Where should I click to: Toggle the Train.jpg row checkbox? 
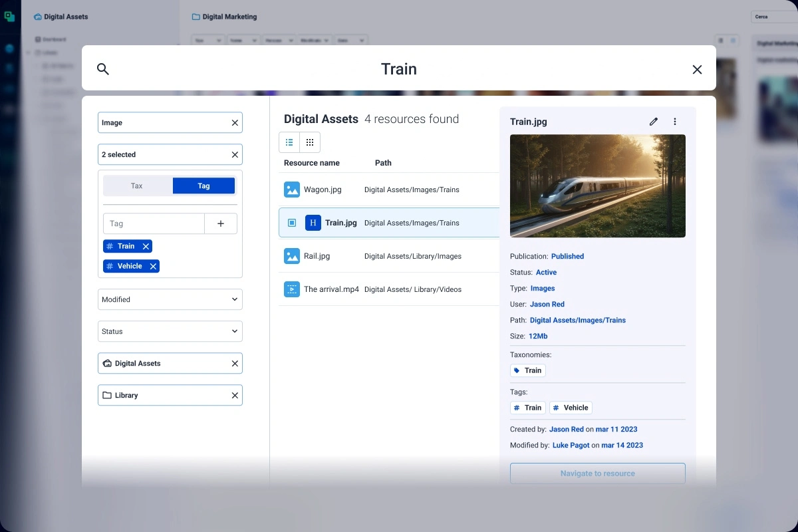(x=292, y=223)
